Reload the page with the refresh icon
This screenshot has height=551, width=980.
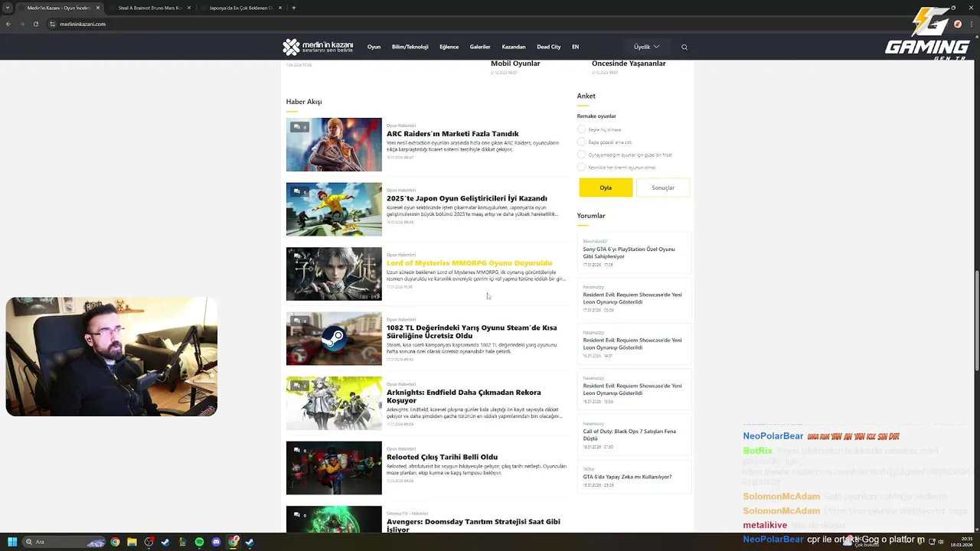[36, 24]
